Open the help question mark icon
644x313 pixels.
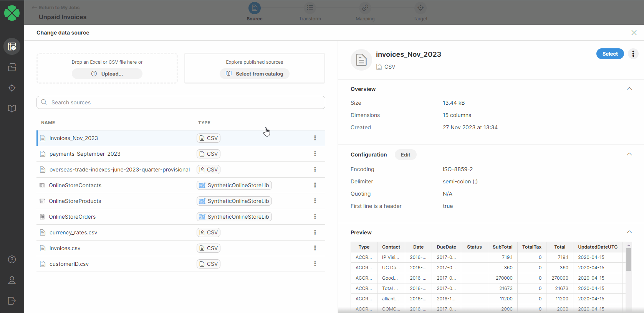(x=12, y=260)
